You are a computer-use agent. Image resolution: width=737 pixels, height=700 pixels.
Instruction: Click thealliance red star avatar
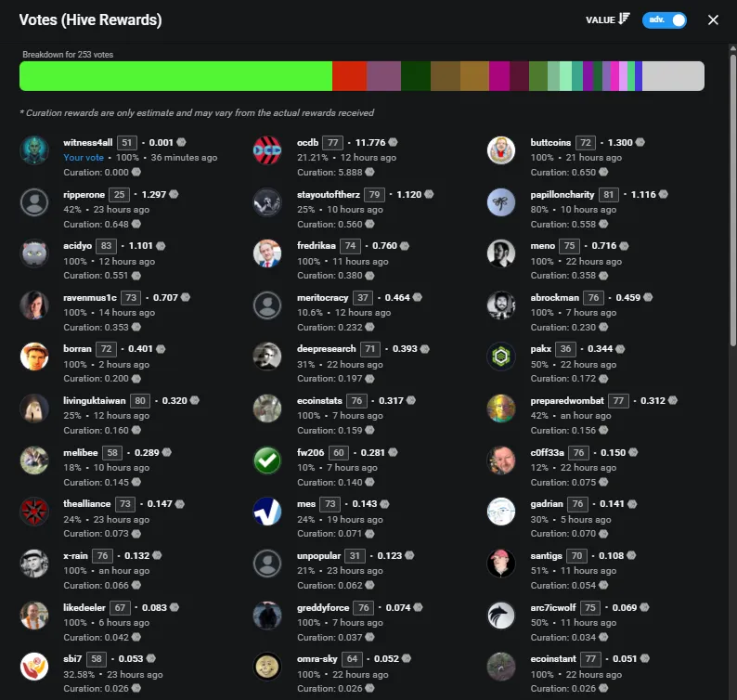coord(34,512)
